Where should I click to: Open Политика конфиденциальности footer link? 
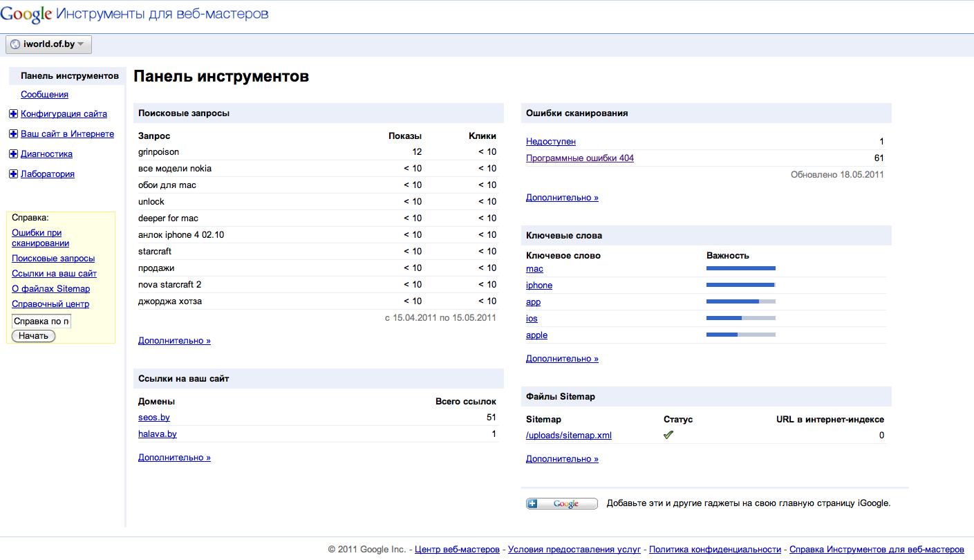(x=715, y=550)
